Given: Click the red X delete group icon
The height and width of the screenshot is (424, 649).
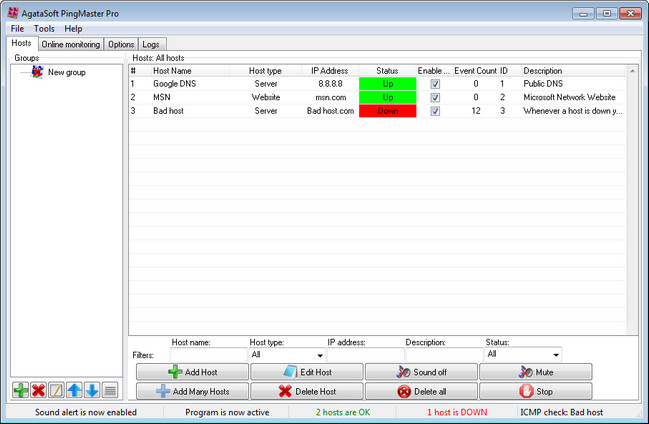Looking at the screenshot, I should [x=38, y=390].
